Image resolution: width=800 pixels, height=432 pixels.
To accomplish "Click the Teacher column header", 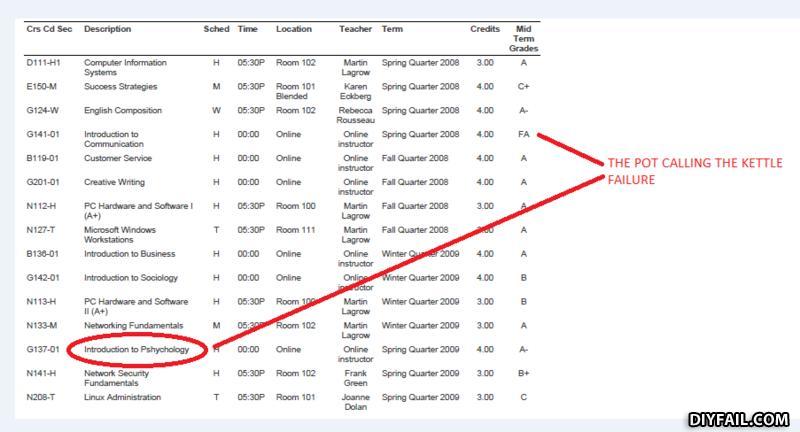I will coord(356,29).
